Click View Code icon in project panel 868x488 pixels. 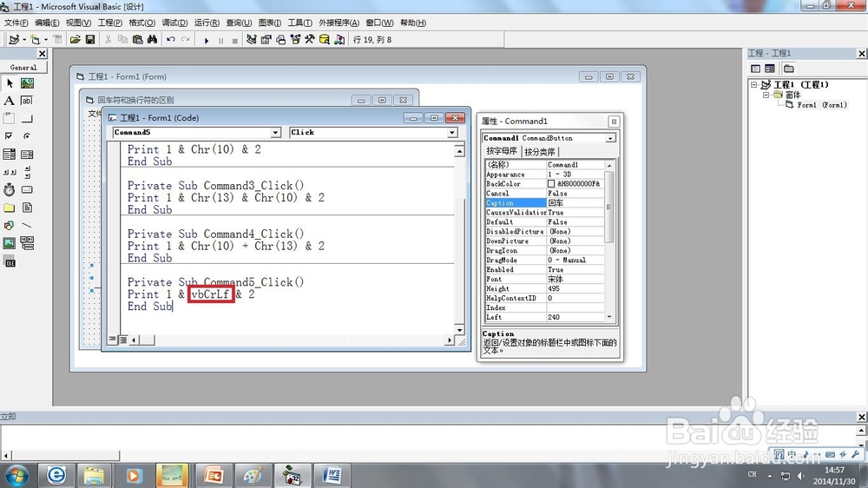pyautogui.click(x=756, y=69)
